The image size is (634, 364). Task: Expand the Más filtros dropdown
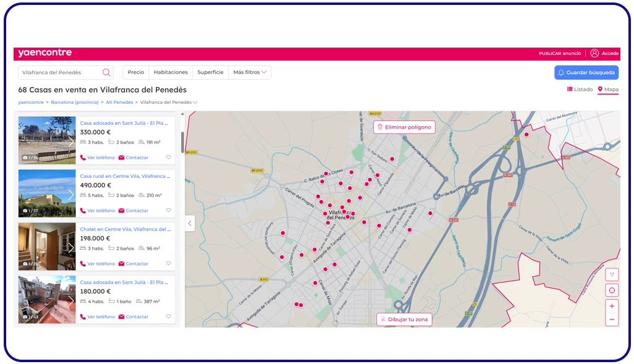(x=250, y=72)
